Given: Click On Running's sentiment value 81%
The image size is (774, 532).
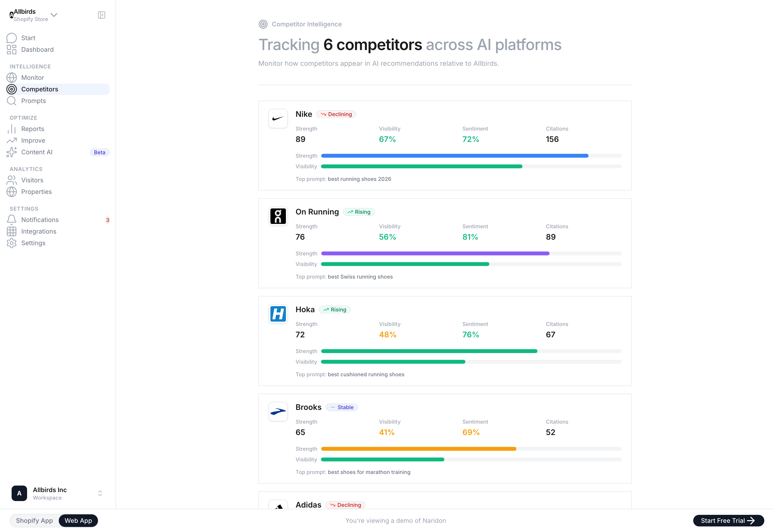Looking at the screenshot, I should 470,237.
